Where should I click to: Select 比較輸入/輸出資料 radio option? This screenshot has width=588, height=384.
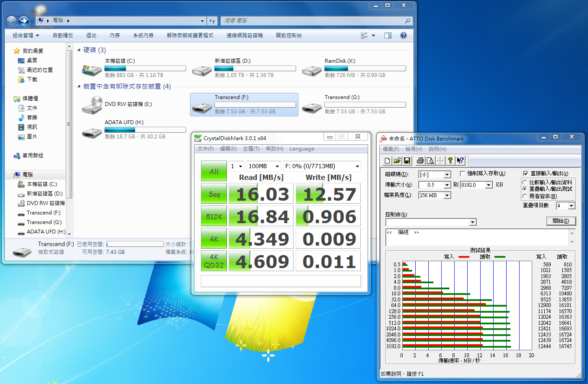point(525,182)
